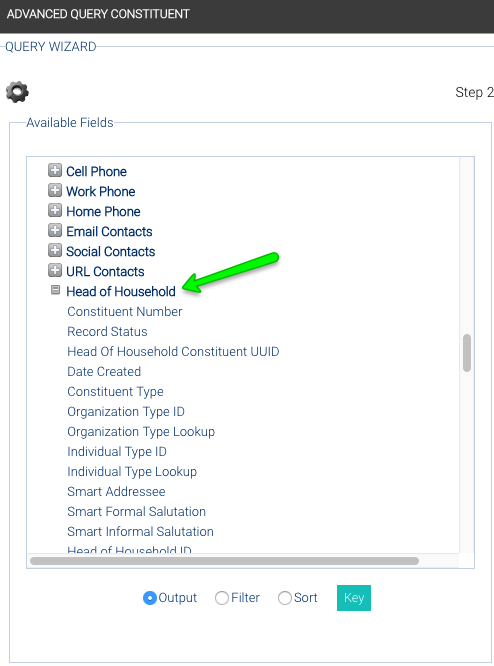The height and width of the screenshot is (666, 494).
Task: Expand Social Contacts plus icon
Action: [55, 250]
